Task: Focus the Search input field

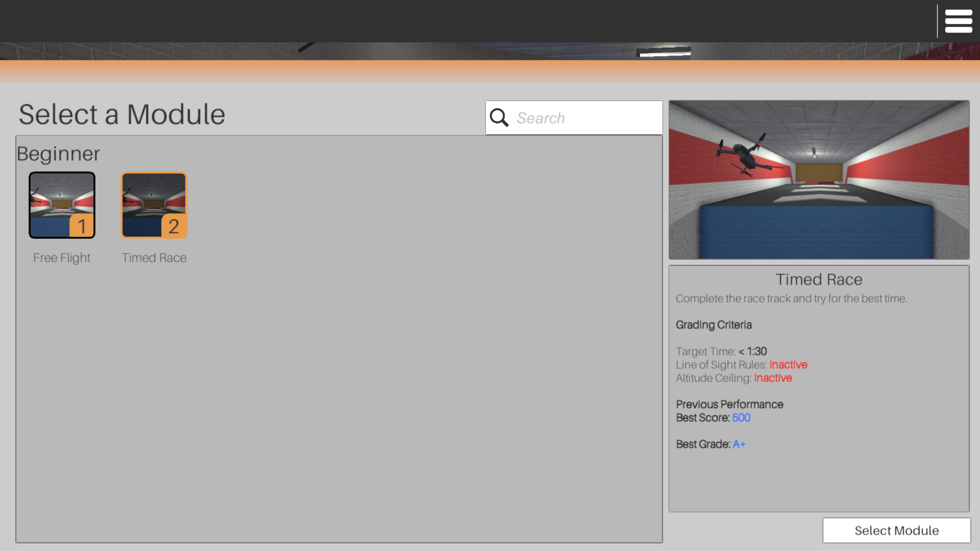Action: pyautogui.click(x=586, y=118)
